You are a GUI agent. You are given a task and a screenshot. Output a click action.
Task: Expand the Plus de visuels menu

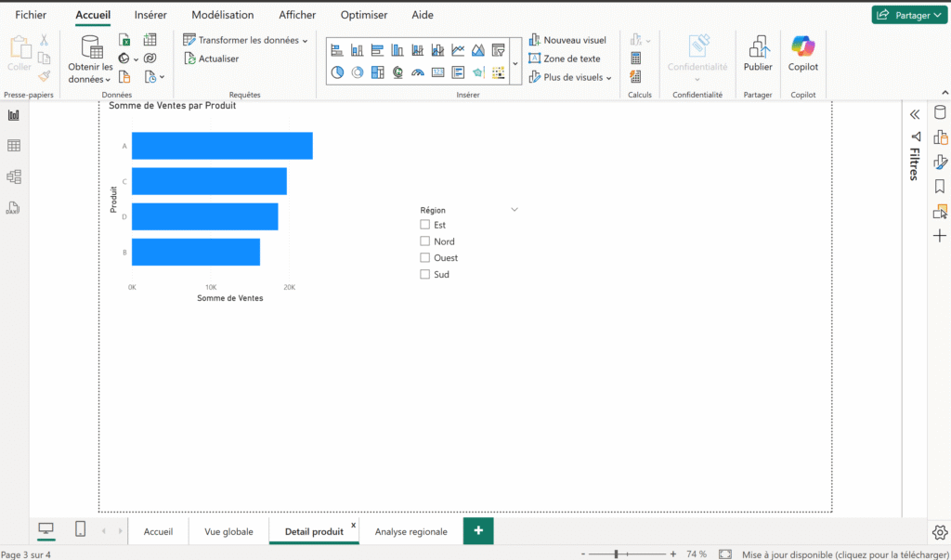[568, 77]
